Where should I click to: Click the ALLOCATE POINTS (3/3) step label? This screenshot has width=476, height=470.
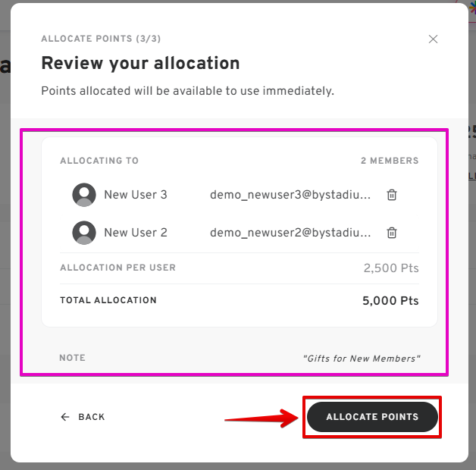click(x=101, y=39)
